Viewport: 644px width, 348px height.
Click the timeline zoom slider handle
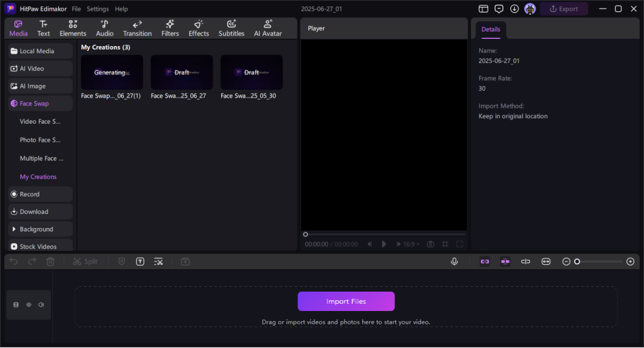pyautogui.click(x=577, y=262)
